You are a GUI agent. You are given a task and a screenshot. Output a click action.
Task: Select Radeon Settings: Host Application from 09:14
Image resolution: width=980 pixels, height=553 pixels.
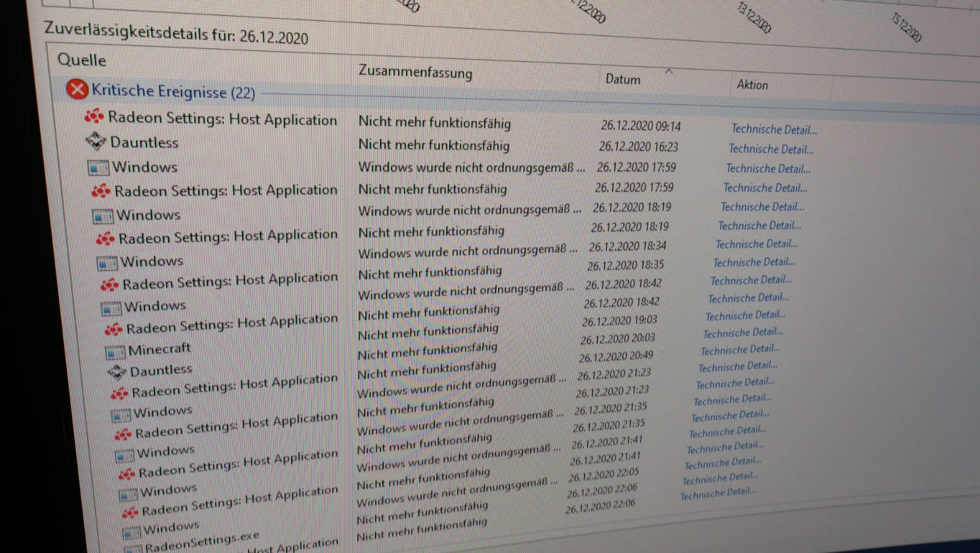pyautogui.click(x=222, y=118)
